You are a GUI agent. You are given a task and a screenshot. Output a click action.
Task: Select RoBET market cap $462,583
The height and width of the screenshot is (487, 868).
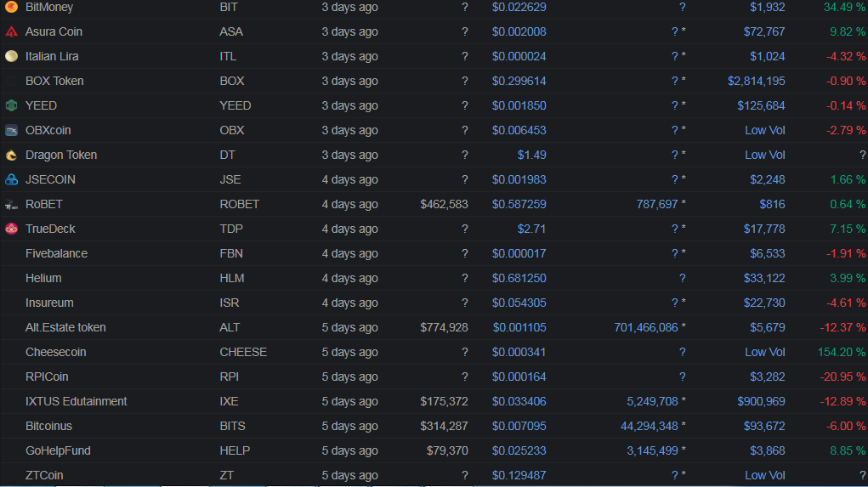tap(444, 204)
